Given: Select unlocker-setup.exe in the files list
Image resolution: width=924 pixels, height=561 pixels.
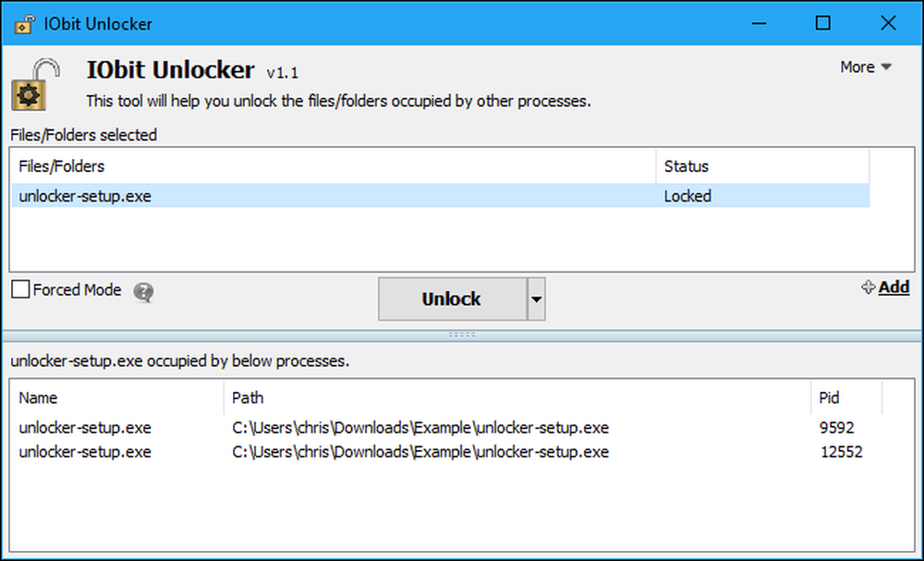Looking at the screenshot, I should (440, 196).
